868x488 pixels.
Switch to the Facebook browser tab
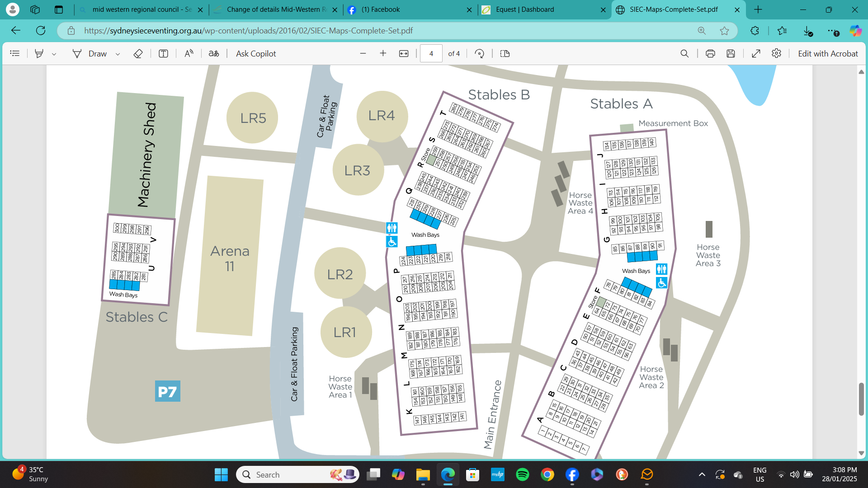(381, 9)
